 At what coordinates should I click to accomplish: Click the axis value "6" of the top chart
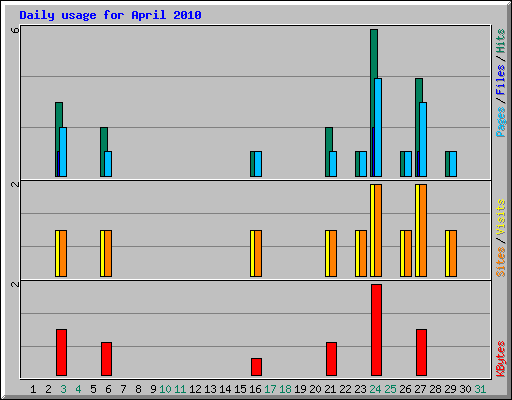pyautogui.click(x=15, y=30)
